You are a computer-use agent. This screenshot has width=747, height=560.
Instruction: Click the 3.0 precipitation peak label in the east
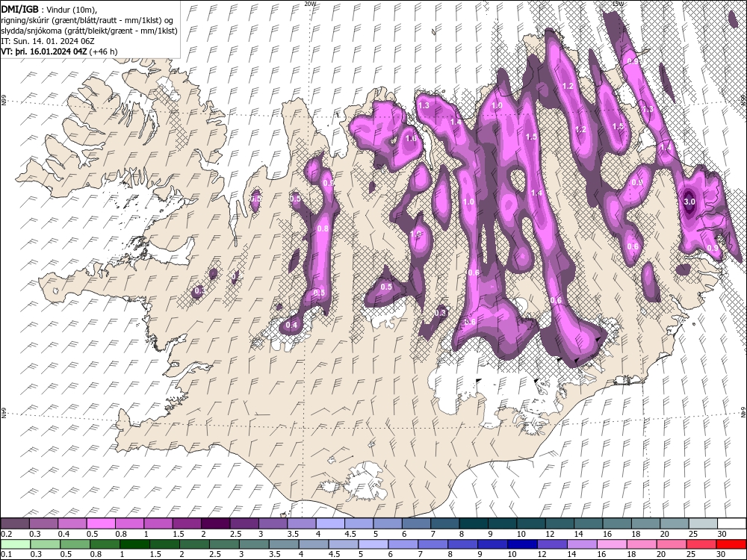(x=689, y=202)
